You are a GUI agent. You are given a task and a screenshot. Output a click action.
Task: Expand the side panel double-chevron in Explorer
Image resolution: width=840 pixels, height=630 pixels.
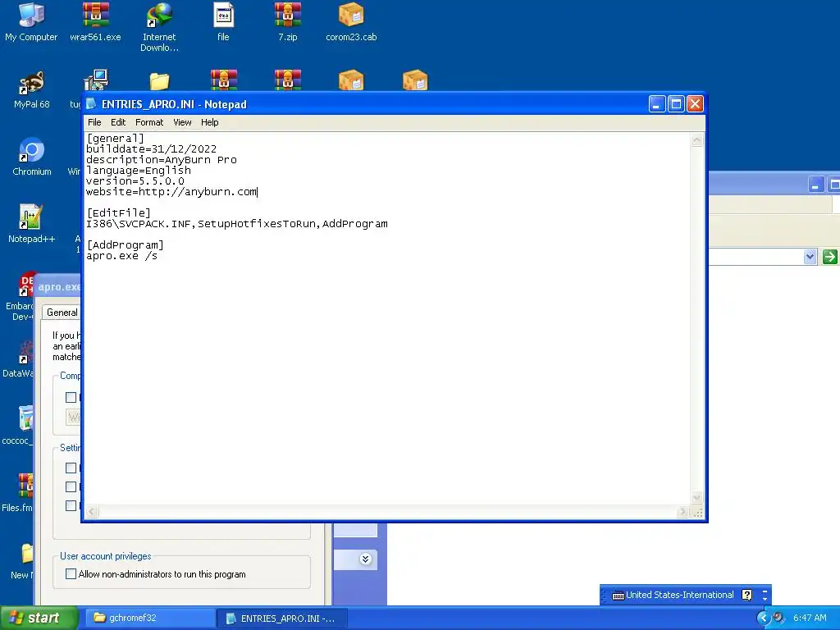click(365, 559)
